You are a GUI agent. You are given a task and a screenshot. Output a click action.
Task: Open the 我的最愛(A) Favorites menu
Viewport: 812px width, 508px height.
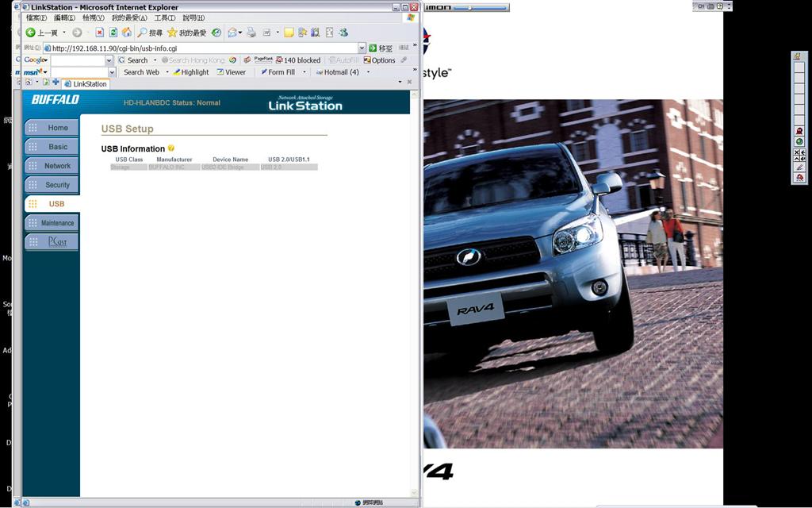[129, 17]
